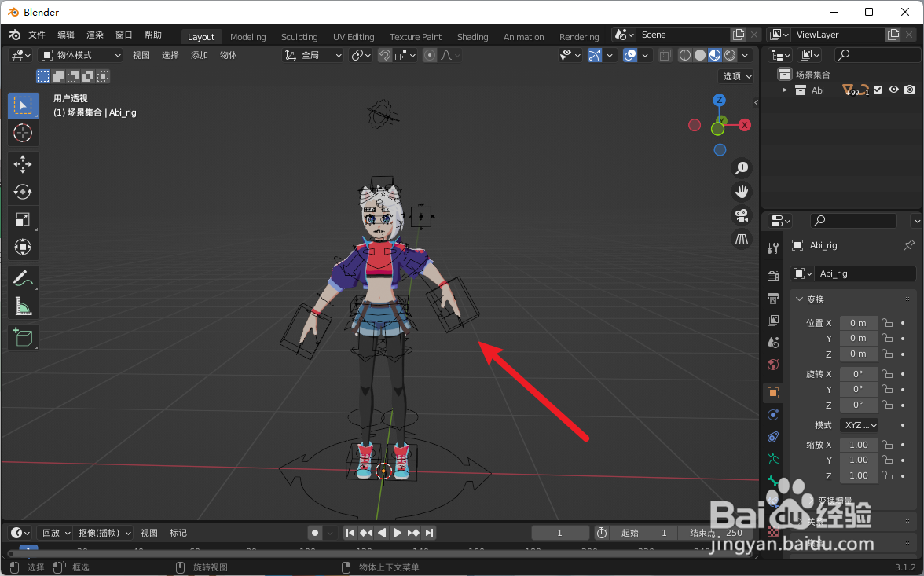Open the View Layer properties tab
The height and width of the screenshot is (576, 924).
[773, 320]
